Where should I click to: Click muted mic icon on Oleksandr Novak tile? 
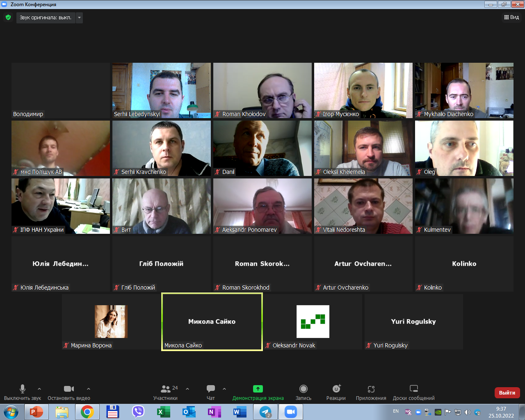(x=268, y=345)
